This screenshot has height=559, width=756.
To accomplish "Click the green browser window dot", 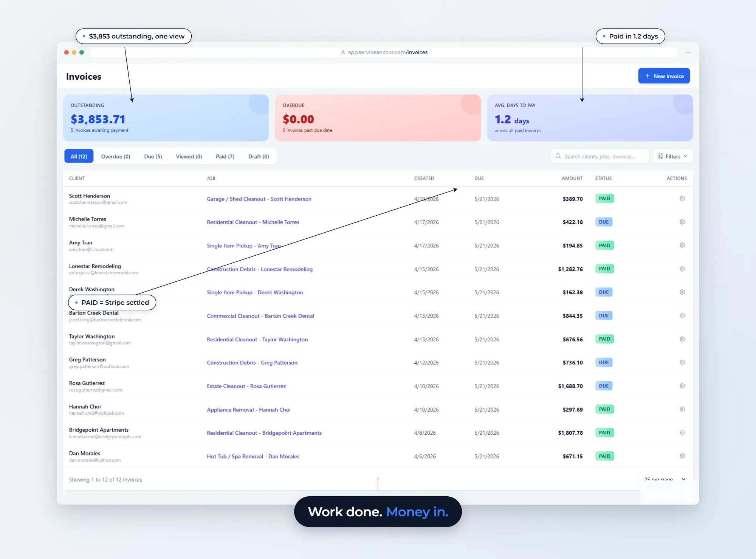I will point(82,53).
